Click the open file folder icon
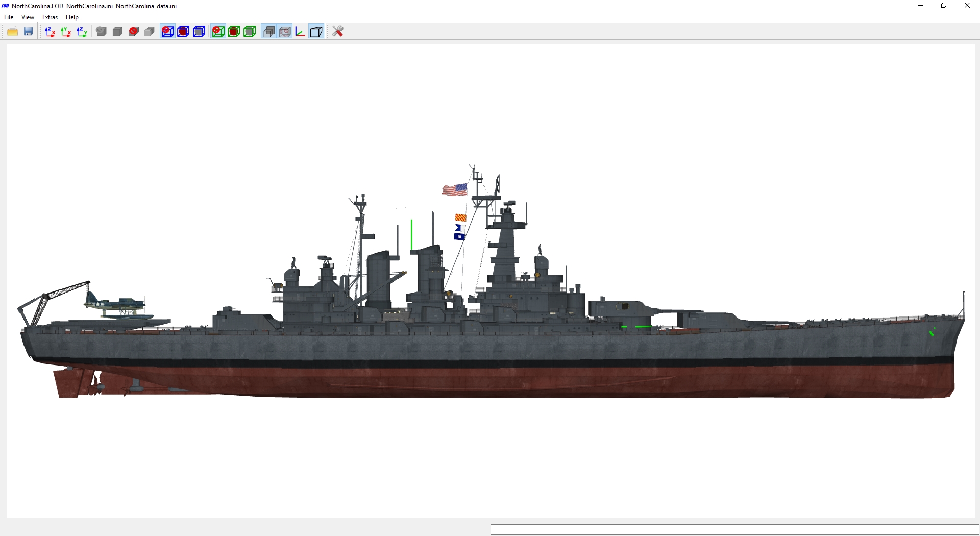980x536 pixels. 13,32
